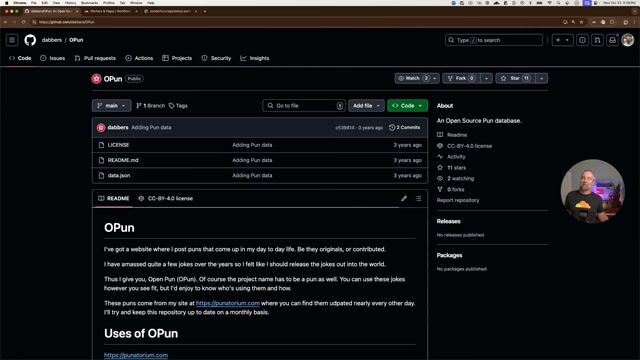
Task: Open the data.json file
Action: click(119, 176)
